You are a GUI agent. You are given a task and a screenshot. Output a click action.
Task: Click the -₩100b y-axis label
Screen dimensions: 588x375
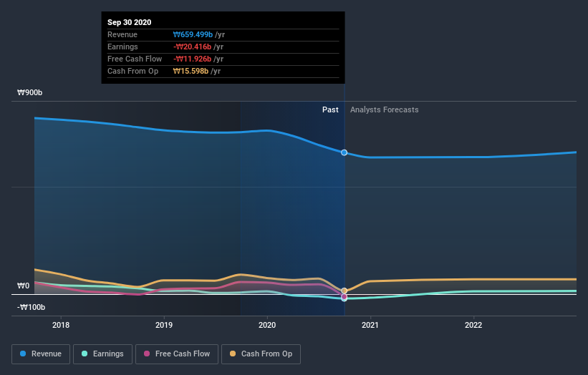pos(31,307)
